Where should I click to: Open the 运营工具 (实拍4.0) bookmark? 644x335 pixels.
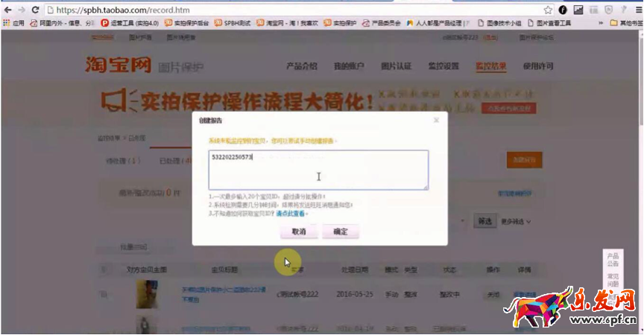click(130, 23)
